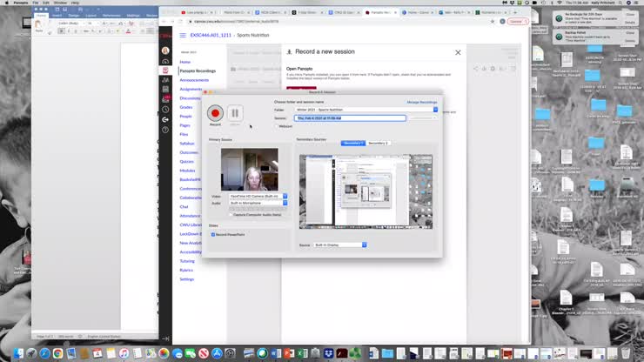Open the Edit menu in menu bar
The image size is (644, 362).
coord(45,3)
